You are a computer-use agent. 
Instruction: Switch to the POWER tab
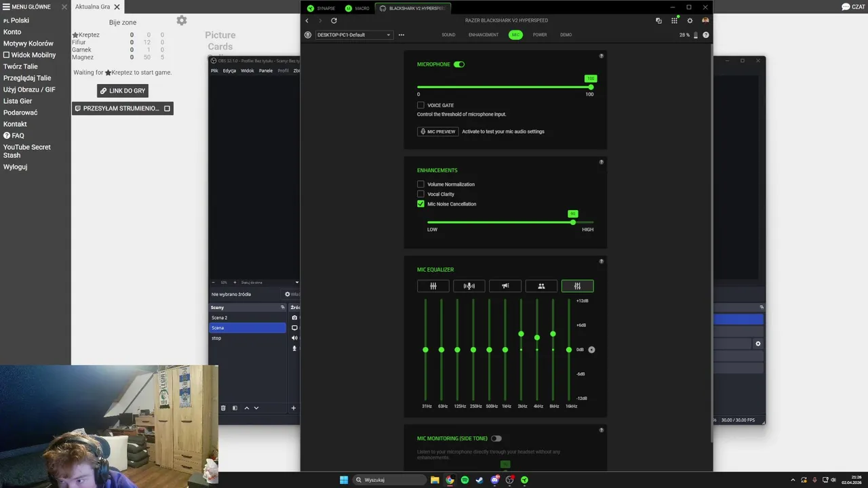(540, 35)
